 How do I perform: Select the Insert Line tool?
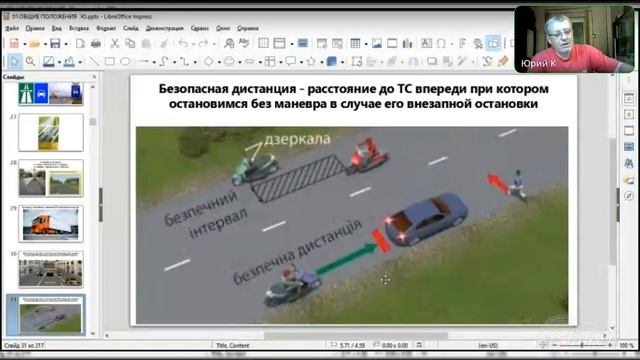pos(94,62)
